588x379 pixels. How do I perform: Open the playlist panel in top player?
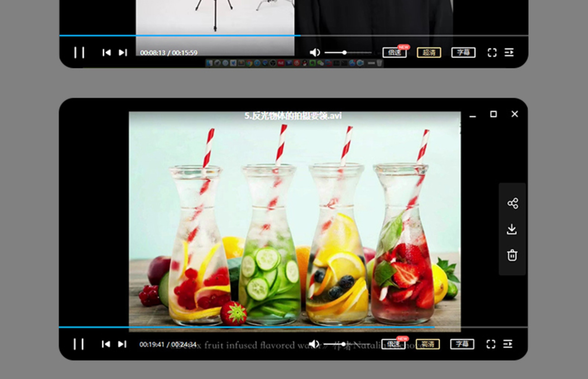509,52
